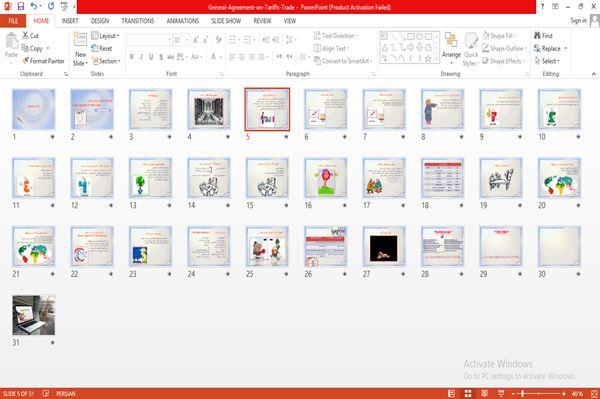Toggle Italic formatting
Viewport: 600px width, 399px height.
point(141,57)
